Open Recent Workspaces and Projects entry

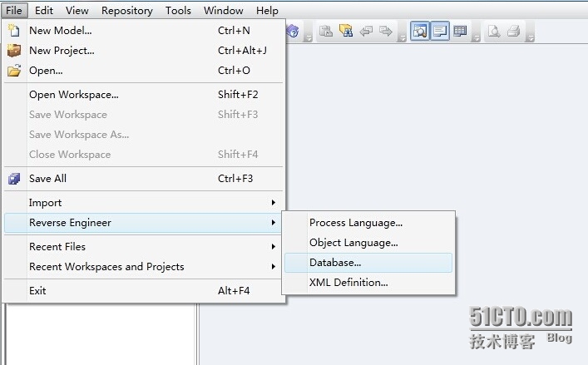[143, 266]
